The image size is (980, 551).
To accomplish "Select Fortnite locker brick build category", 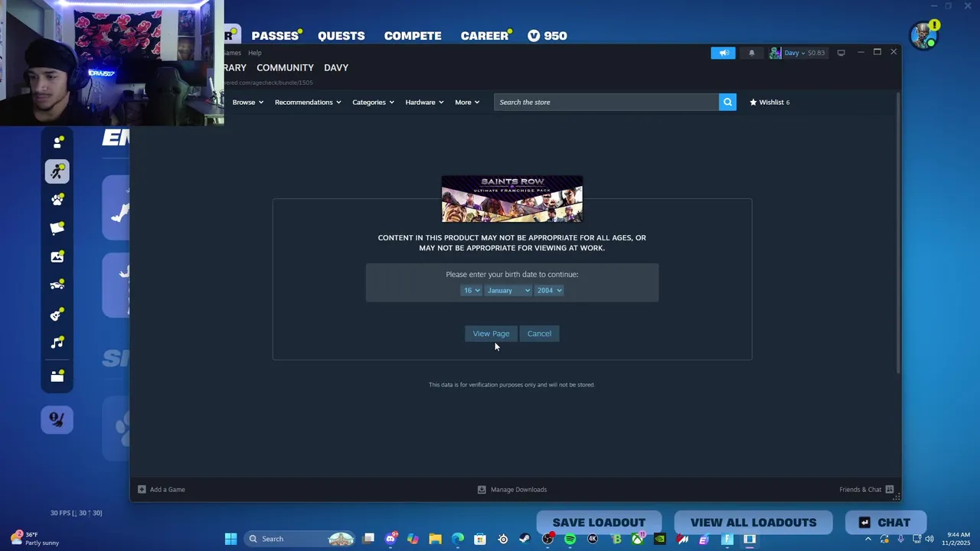I will coord(57,376).
